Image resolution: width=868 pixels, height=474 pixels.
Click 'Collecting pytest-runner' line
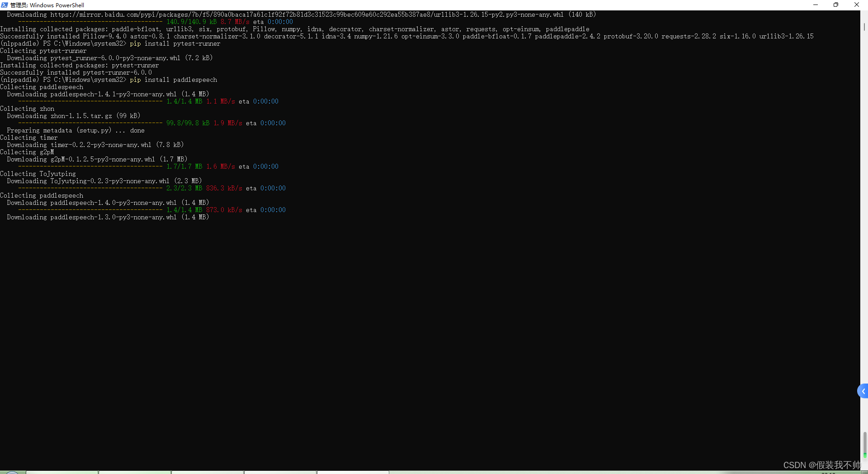pyautogui.click(x=43, y=51)
